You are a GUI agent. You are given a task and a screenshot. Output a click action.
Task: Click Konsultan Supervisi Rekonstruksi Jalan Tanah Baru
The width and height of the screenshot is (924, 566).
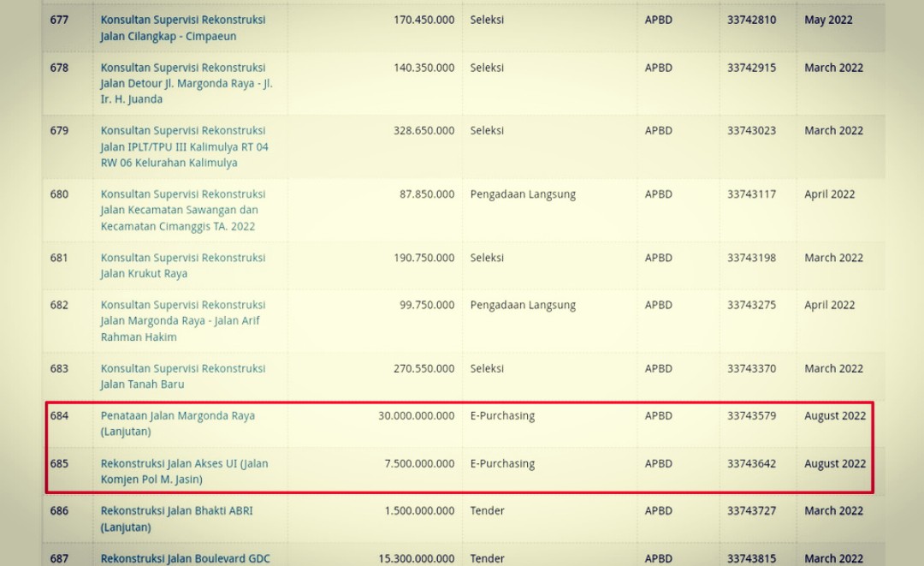(x=182, y=376)
